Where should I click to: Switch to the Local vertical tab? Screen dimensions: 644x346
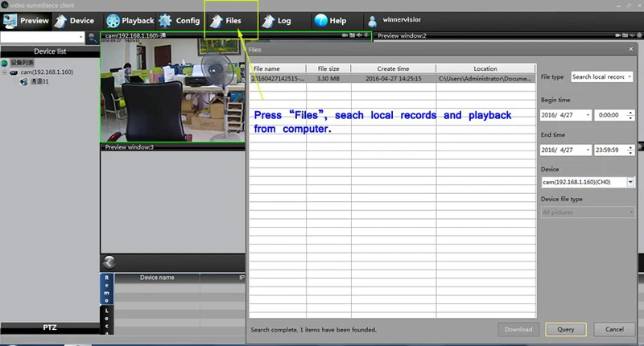coord(107,320)
